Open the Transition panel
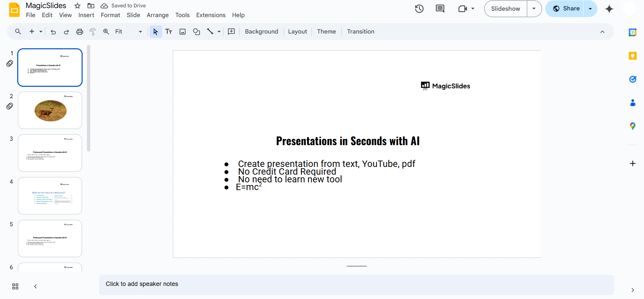Screen dimensions: 644x299 pos(360,32)
